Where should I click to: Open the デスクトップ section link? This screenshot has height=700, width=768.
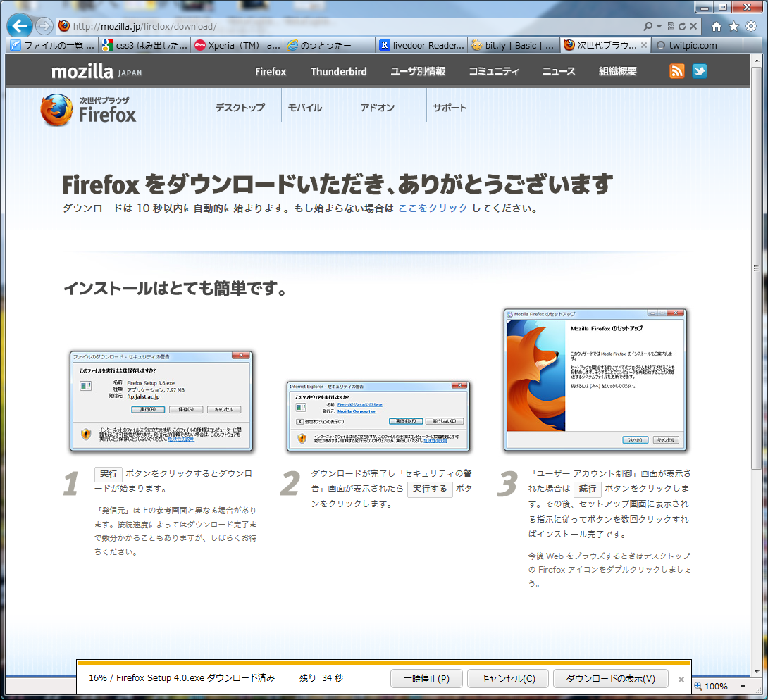click(x=240, y=107)
